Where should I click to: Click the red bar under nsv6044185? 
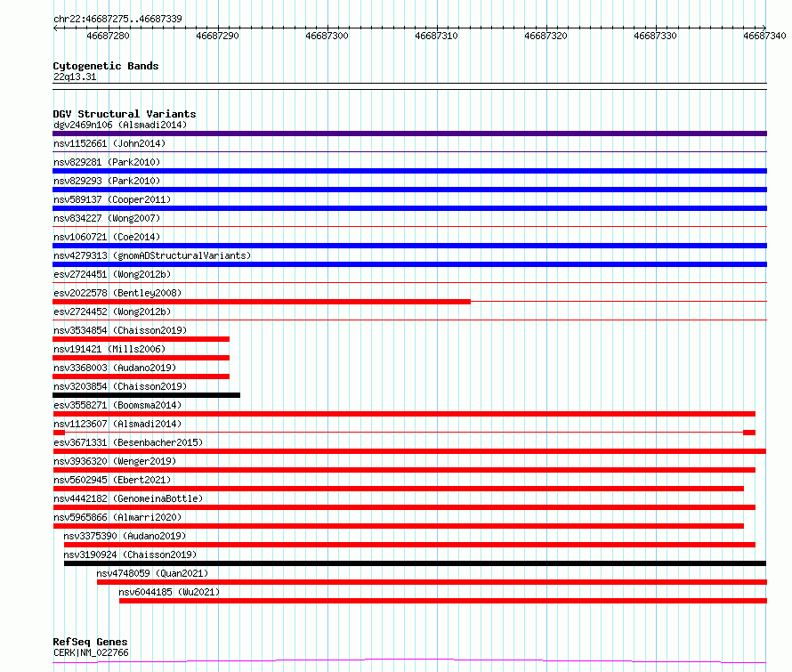click(443, 601)
